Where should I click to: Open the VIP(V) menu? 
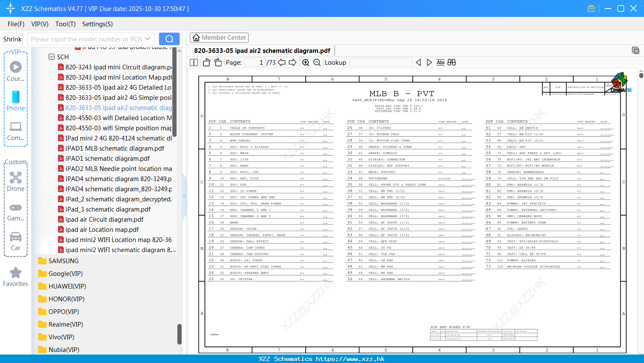(x=40, y=24)
